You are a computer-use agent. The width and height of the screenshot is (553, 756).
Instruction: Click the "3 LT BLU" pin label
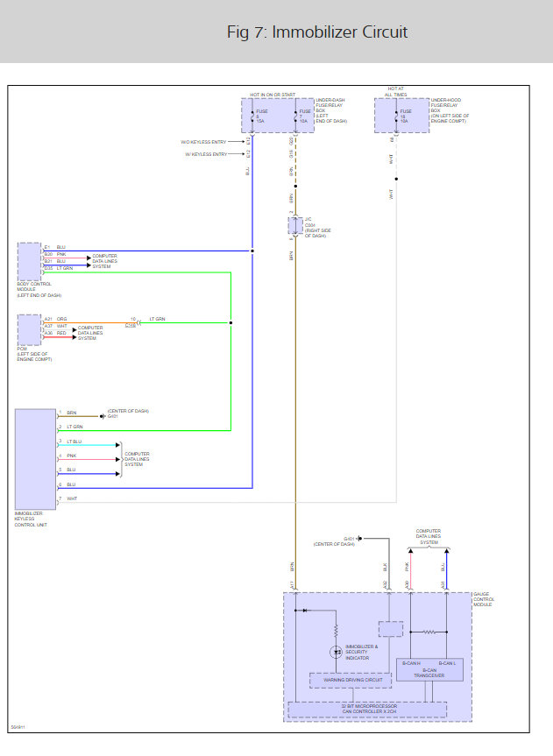pos(70,442)
